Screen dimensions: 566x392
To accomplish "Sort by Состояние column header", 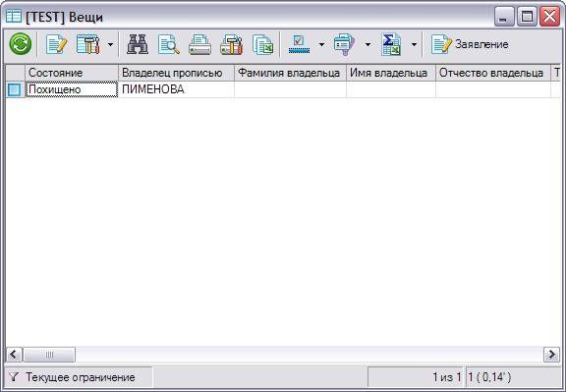I will (x=72, y=73).
